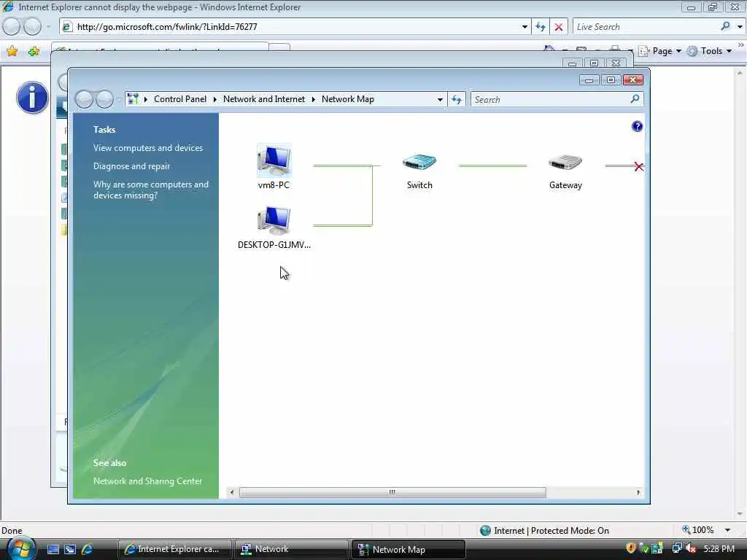Viewport: 747px width, 560px height.
Task: Expand breadcrumb arrow before Control Panel
Action: point(145,99)
